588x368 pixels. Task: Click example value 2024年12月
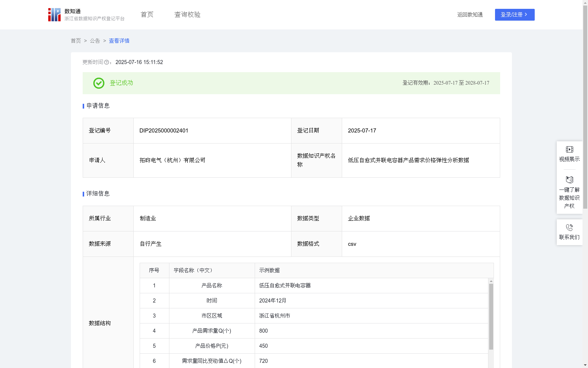273,301
